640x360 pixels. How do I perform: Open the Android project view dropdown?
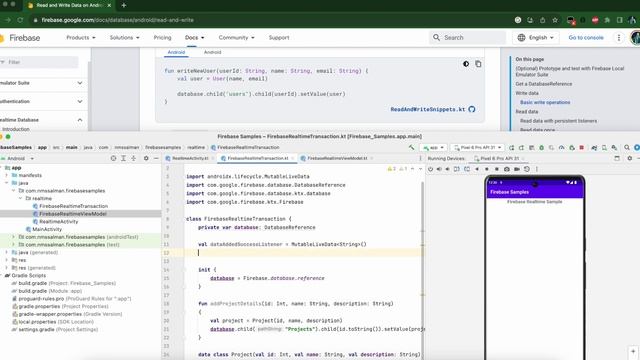[18, 158]
